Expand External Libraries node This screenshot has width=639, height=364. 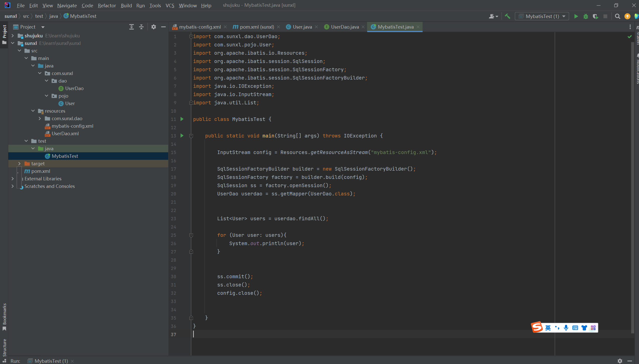pos(13,179)
